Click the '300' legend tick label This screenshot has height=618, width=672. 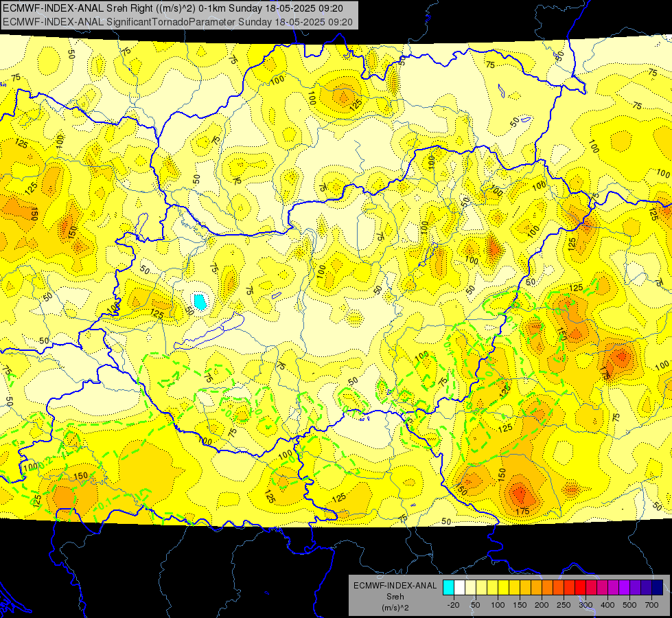click(x=586, y=605)
